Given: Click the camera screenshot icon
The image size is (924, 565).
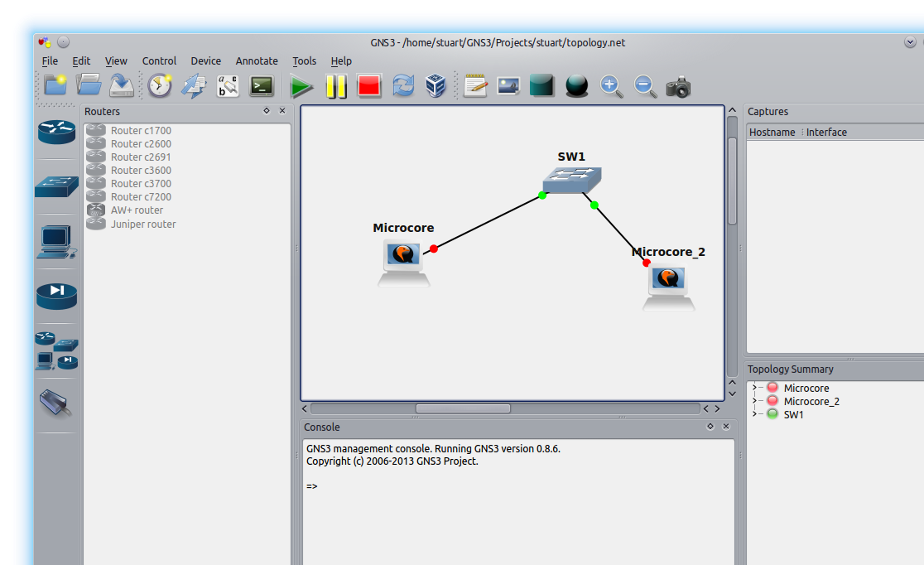Looking at the screenshot, I should (678, 86).
